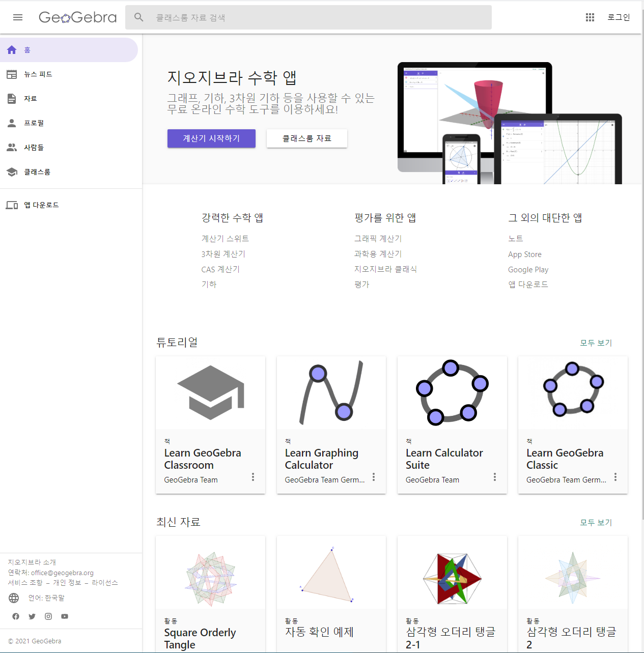Open the 계산기 스위트 link
The image size is (644, 653).
click(225, 239)
